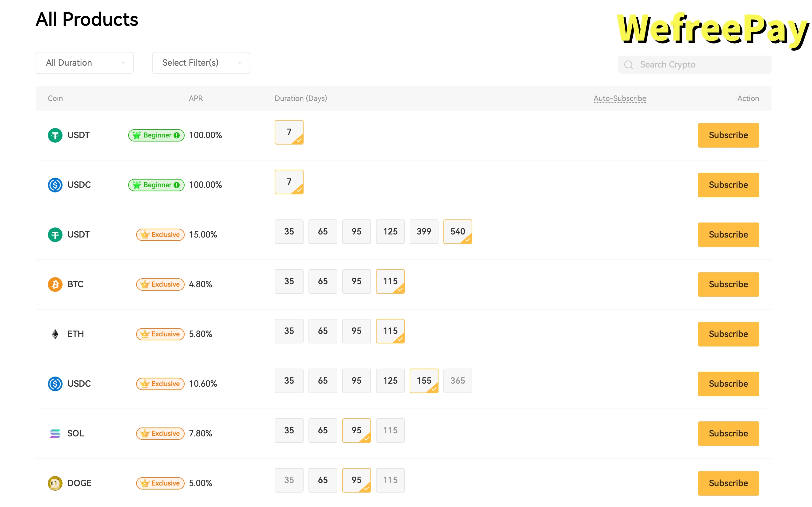
Task: Subscribe to USDC Beginner 100.00% product
Action: point(728,185)
